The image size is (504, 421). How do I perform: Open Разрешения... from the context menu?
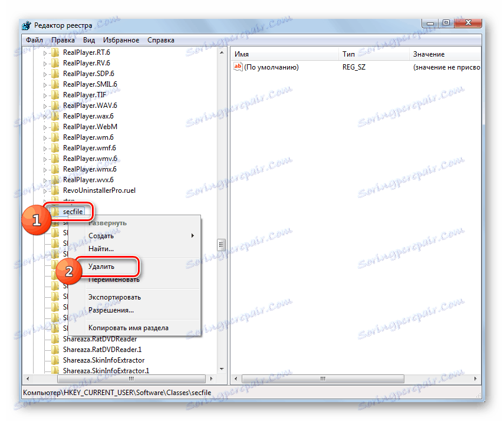point(134,310)
